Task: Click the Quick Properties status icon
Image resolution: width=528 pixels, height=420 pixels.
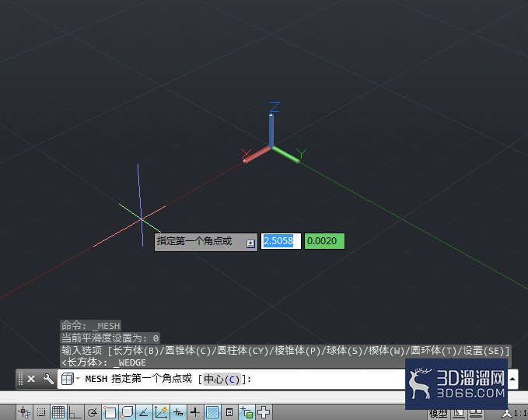Action: click(229, 412)
